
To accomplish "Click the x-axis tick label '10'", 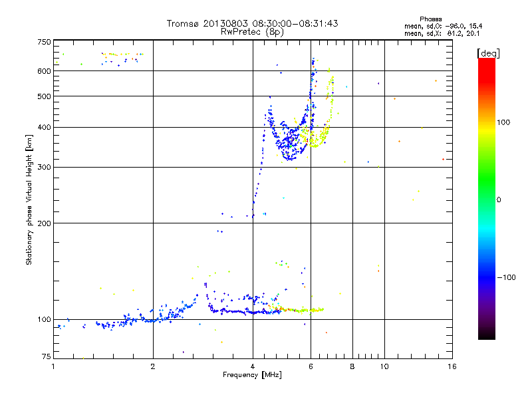I will (x=384, y=366).
